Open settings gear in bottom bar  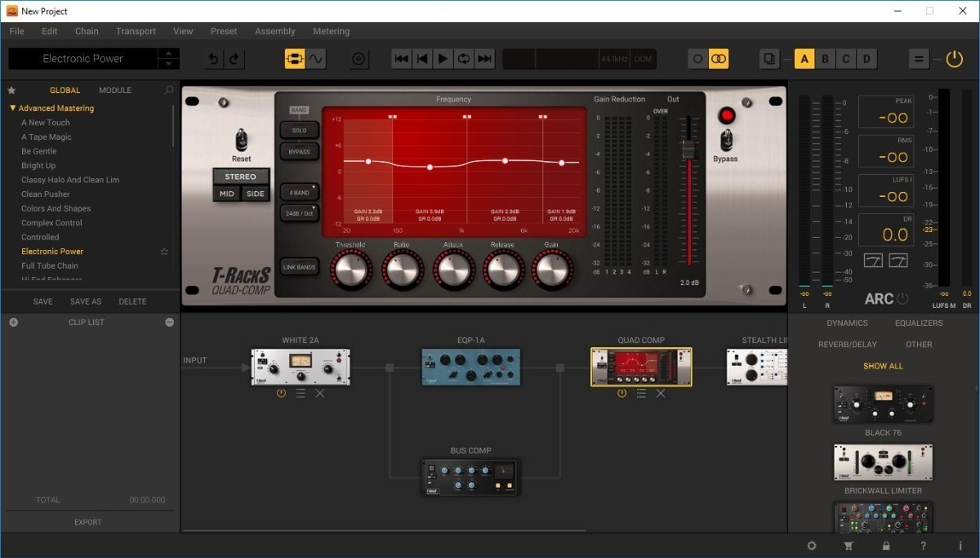click(x=812, y=546)
